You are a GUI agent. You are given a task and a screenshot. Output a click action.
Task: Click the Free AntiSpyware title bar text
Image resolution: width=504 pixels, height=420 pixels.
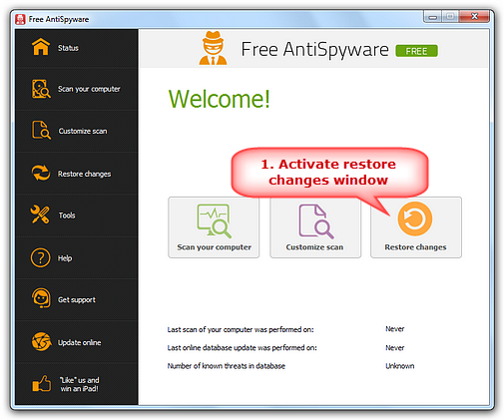[x=59, y=19]
